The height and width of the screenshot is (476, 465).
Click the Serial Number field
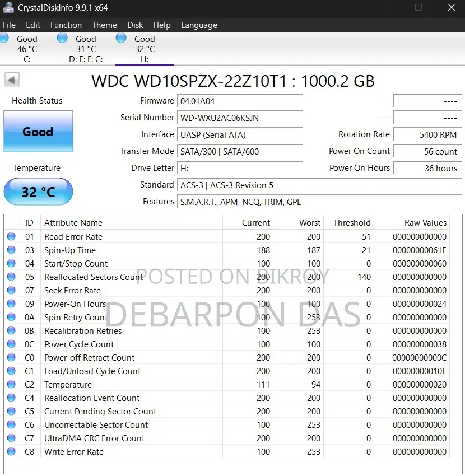click(x=240, y=118)
